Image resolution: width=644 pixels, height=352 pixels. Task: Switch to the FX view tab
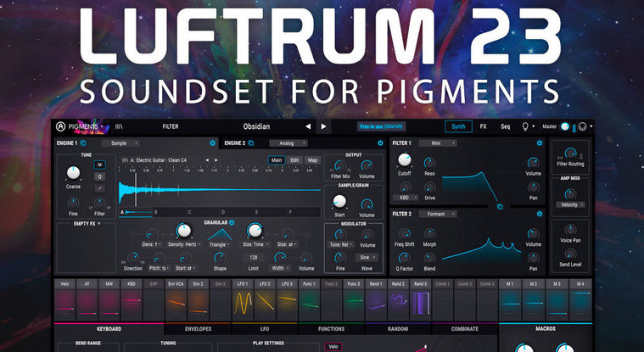tap(483, 126)
